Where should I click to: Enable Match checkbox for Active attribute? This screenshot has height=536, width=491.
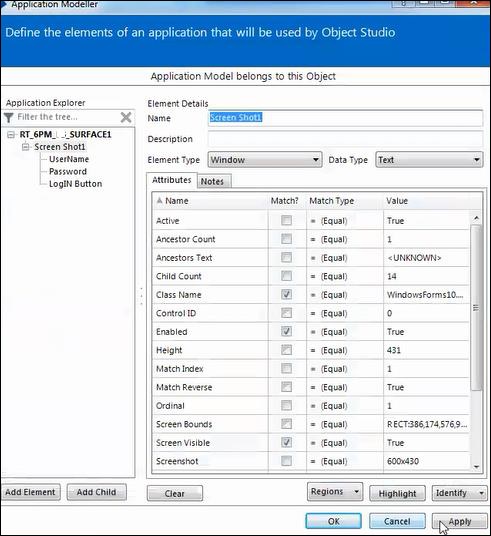click(287, 220)
